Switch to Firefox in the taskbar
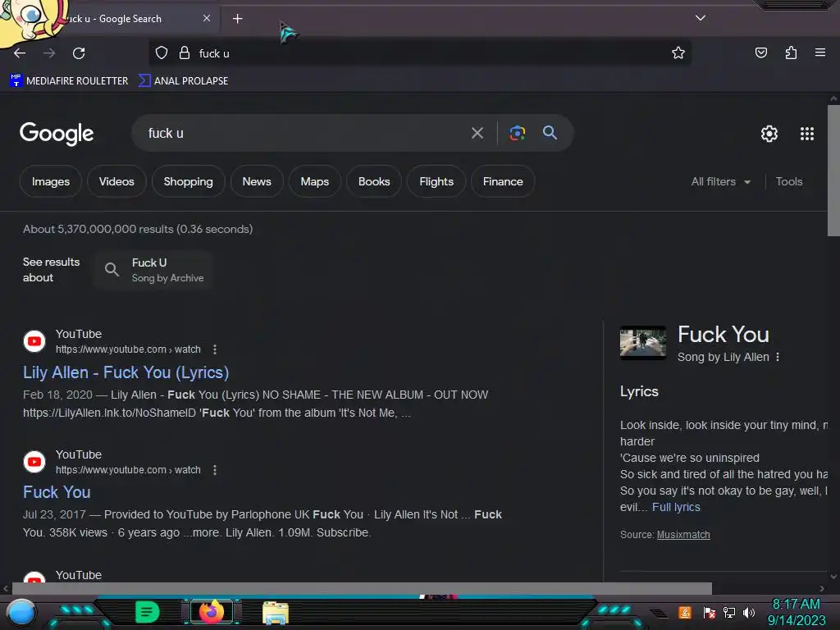 (x=212, y=612)
